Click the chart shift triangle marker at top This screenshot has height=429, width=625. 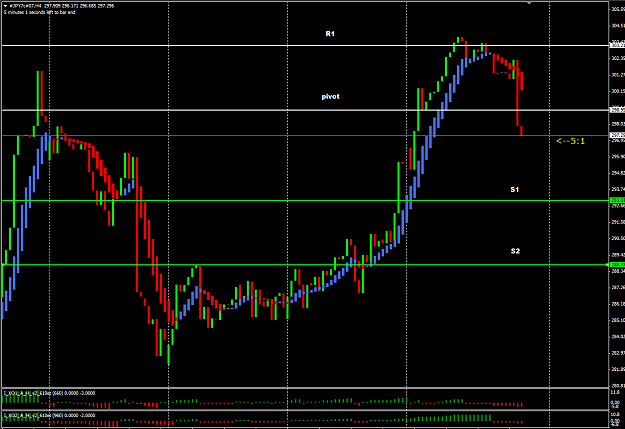coord(529,3)
